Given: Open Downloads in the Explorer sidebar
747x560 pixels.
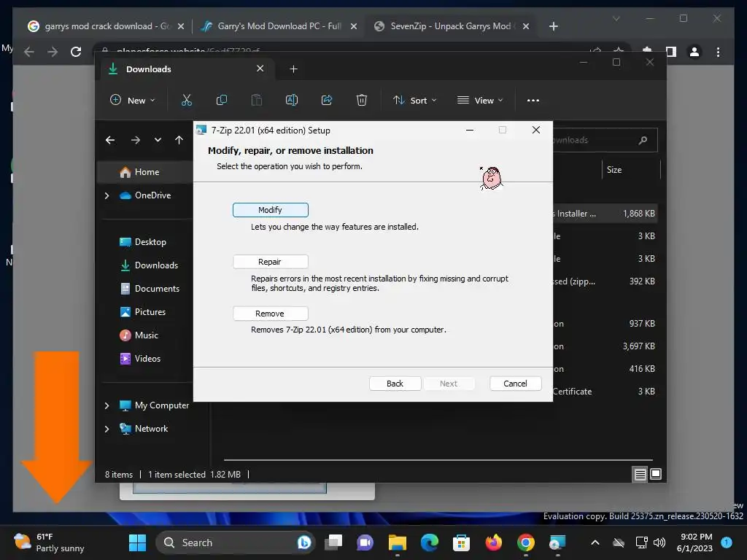Looking at the screenshot, I should [x=149, y=265].
